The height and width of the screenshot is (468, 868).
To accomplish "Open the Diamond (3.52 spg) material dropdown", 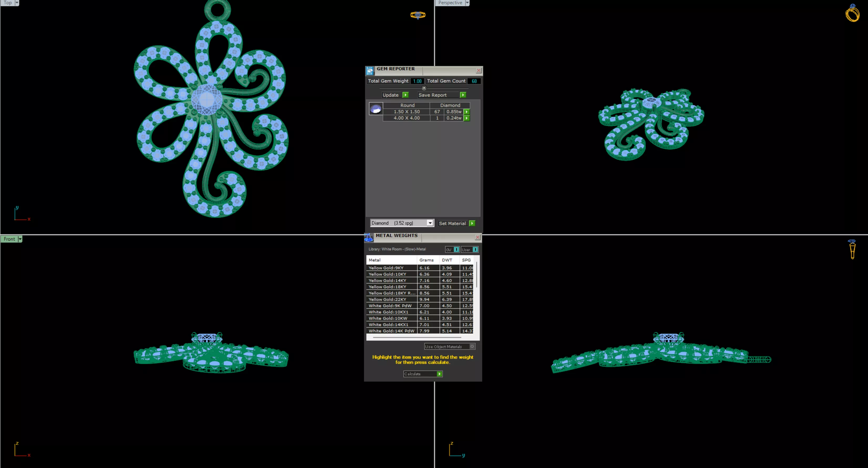I will point(430,223).
